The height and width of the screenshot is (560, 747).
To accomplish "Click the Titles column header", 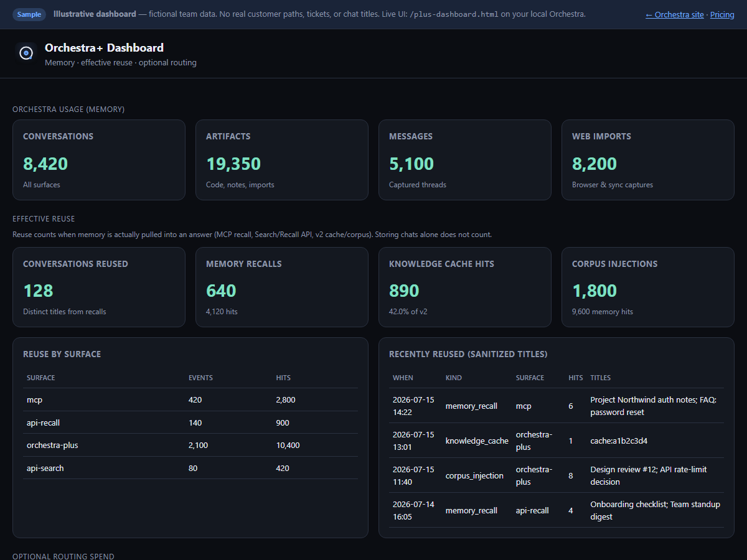I will pos(600,378).
